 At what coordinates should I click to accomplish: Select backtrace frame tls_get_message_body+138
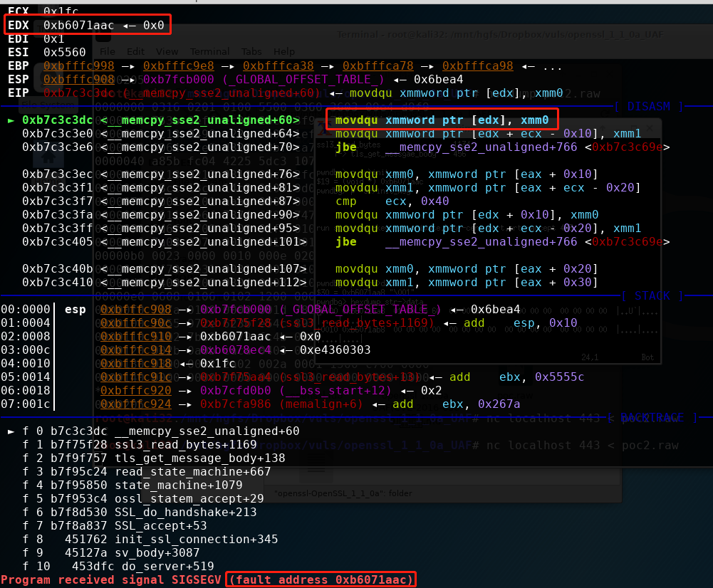click(154, 458)
